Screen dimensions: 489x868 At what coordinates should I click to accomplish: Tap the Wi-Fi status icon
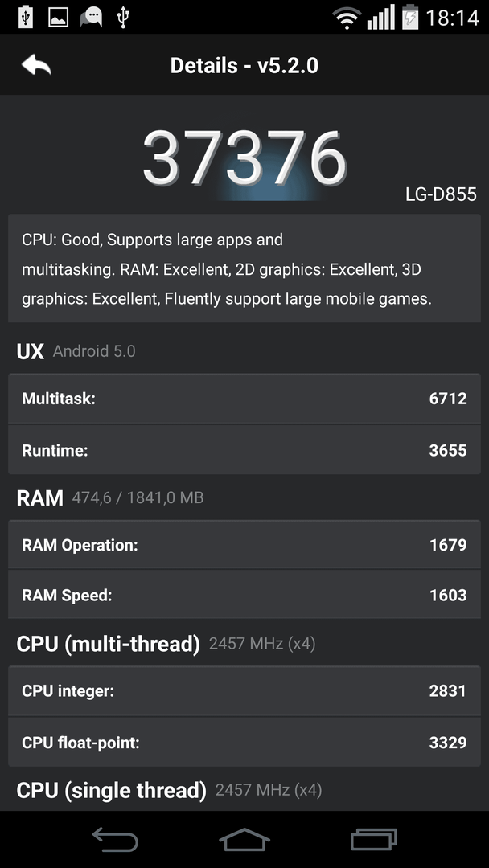(347, 18)
